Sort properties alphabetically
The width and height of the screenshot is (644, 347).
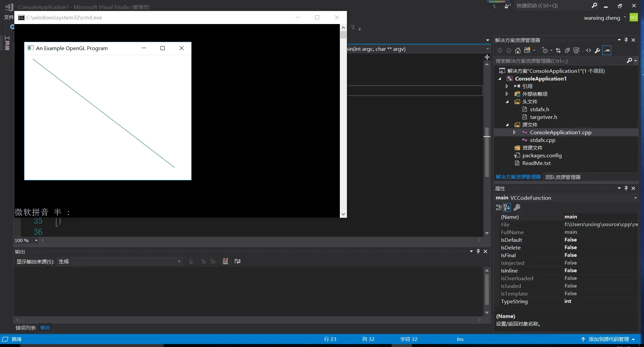coord(507,207)
